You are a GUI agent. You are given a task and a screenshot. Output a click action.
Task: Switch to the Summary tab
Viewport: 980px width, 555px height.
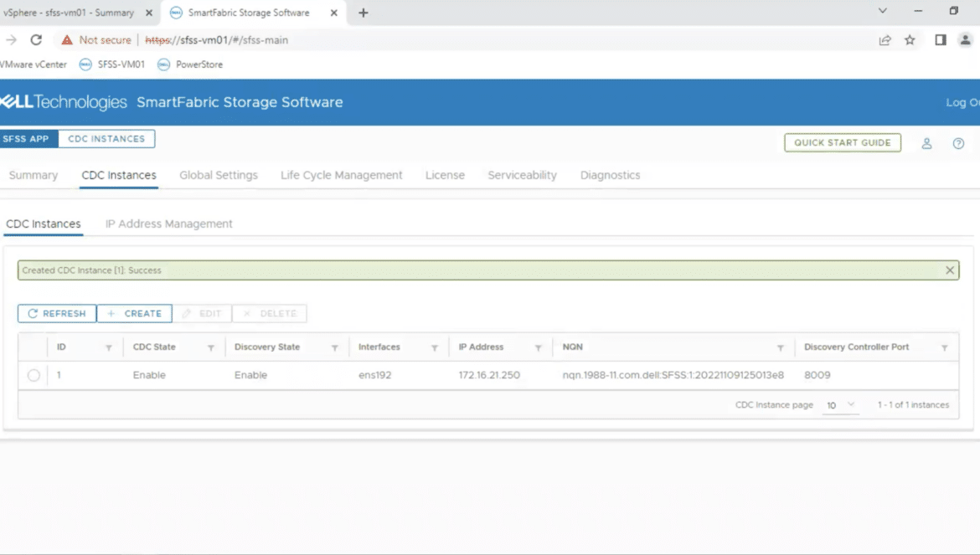34,176
